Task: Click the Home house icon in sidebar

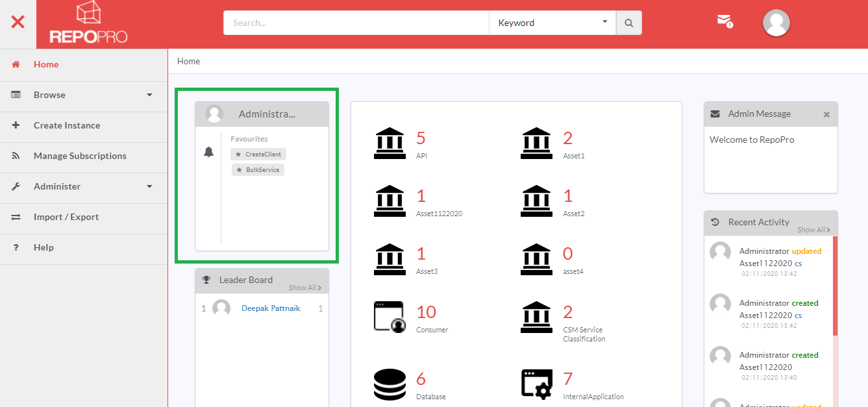Action: point(16,64)
